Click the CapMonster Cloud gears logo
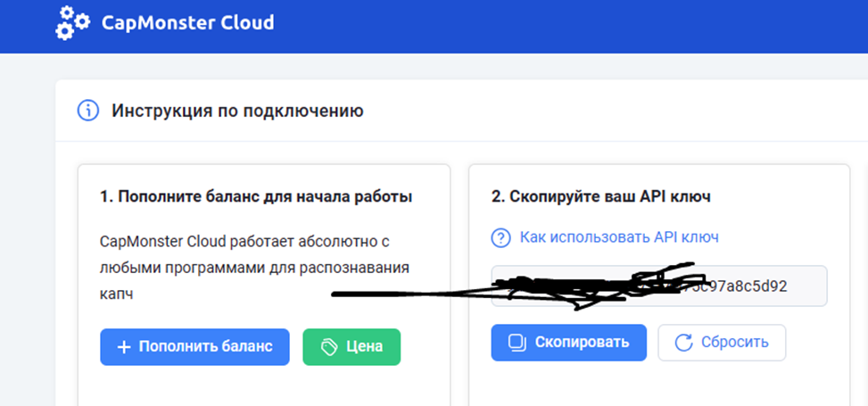 click(71, 22)
